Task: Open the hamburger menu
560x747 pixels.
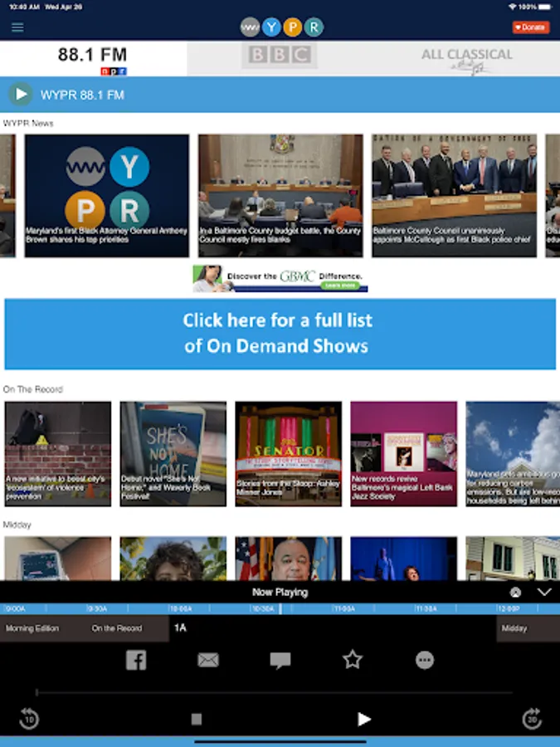Action: coord(17,27)
